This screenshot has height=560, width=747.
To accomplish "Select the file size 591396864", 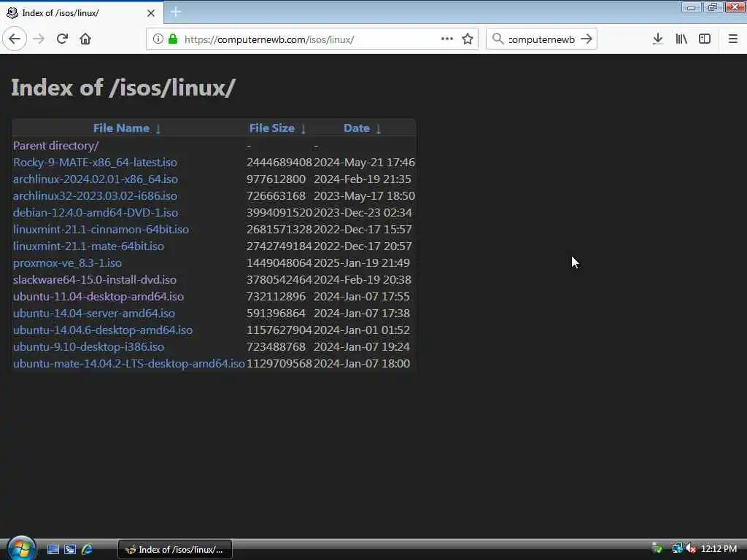I will point(276,313).
